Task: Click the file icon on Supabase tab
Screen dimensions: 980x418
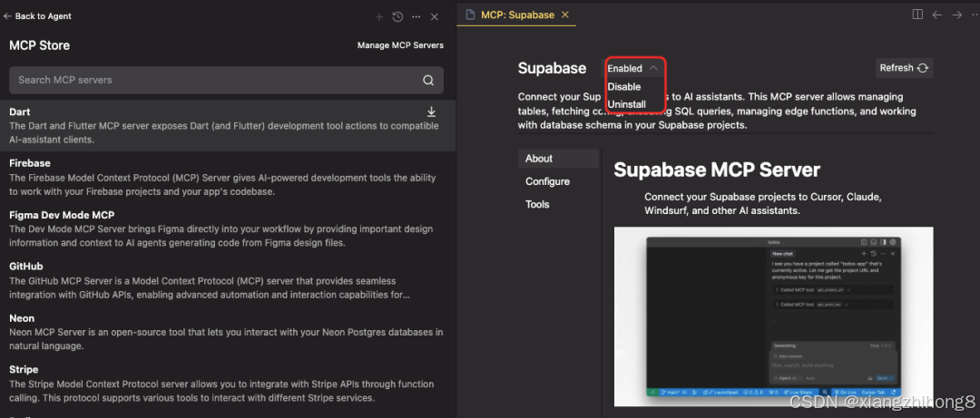Action: (470, 15)
